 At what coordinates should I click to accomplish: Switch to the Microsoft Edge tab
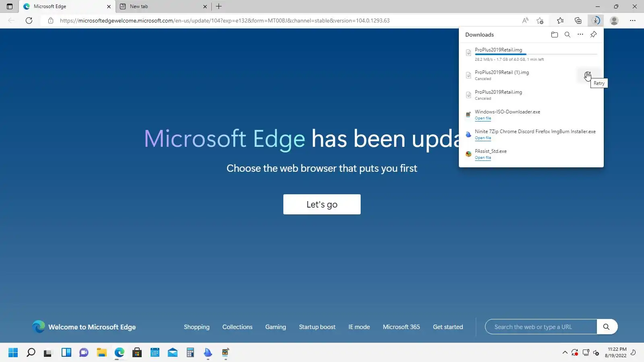[x=67, y=6]
